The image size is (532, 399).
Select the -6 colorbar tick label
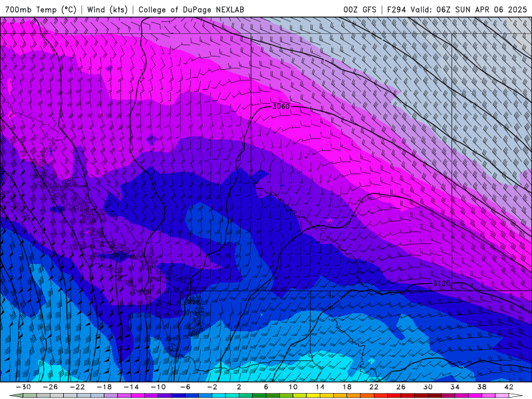[185, 387]
